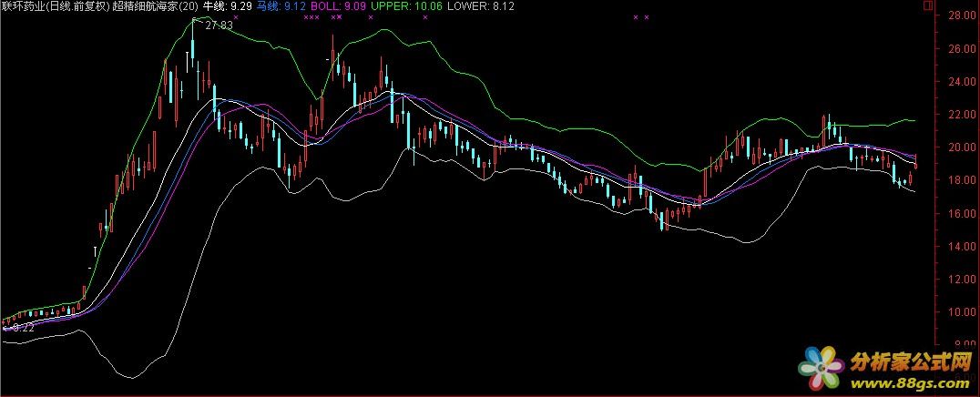
Task: Click the 27.83 high price label
Action: click(x=219, y=25)
